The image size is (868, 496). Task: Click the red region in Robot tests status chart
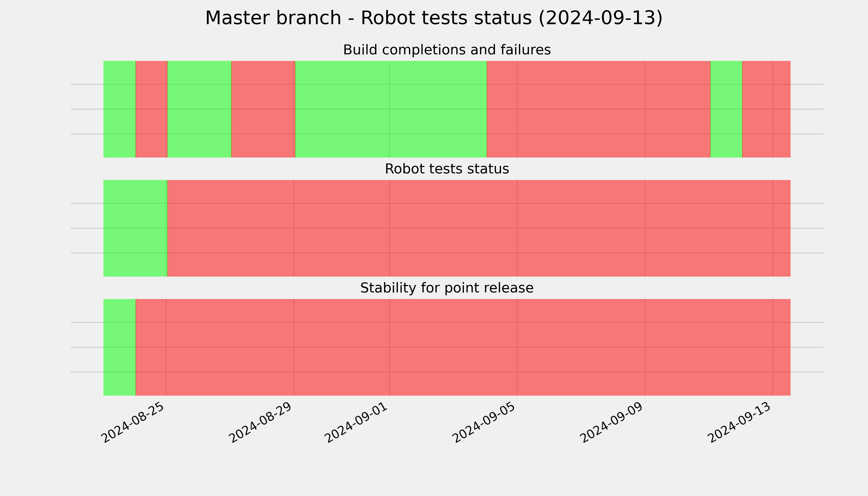(479, 228)
